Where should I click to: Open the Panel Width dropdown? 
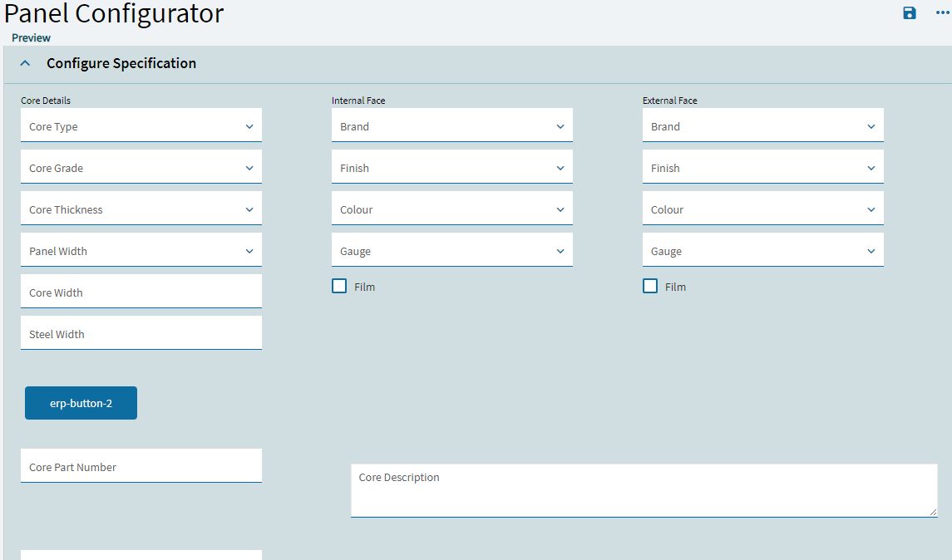click(141, 250)
